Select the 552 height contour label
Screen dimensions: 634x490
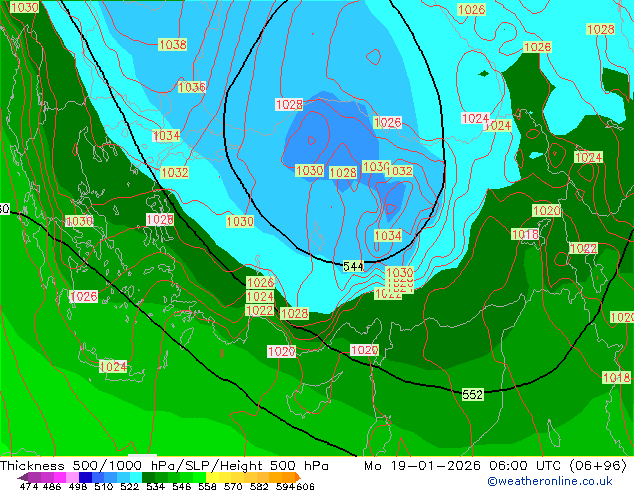(472, 394)
